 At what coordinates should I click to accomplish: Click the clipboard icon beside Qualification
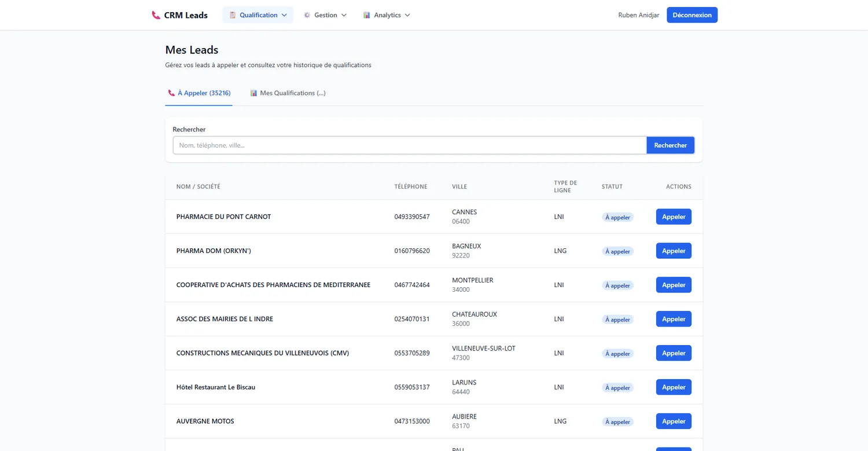coord(233,15)
